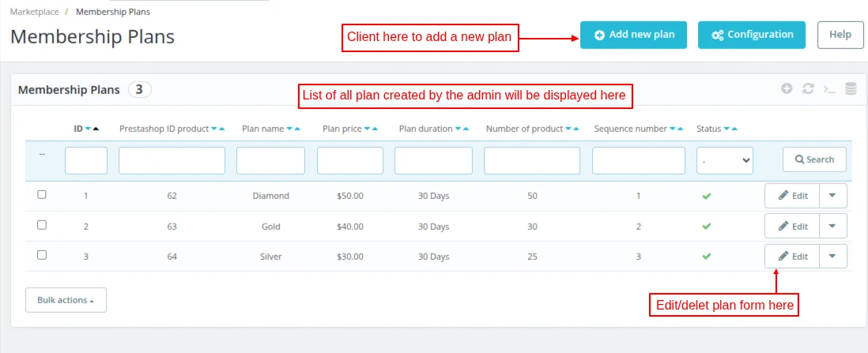Click the Plan name filter field

(x=270, y=160)
